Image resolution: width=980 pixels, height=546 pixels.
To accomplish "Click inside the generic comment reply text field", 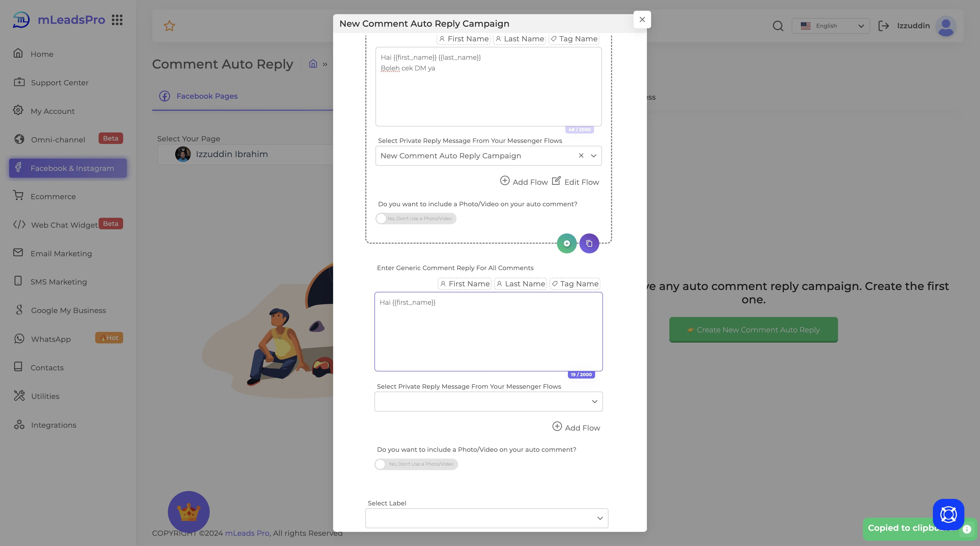I will point(488,331).
